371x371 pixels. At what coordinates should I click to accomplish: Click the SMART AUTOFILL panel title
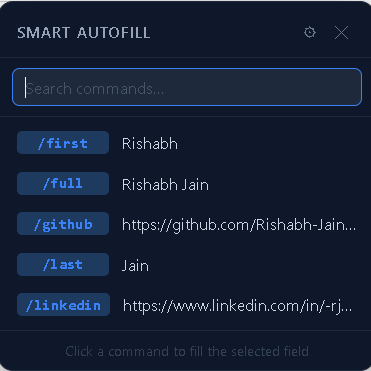(84, 33)
